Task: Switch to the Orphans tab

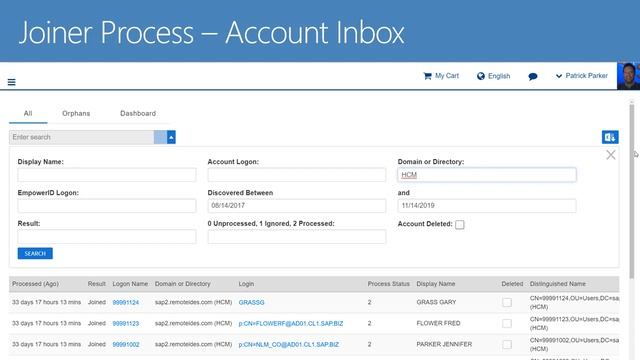Action: pyautogui.click(x=76, y=113)
